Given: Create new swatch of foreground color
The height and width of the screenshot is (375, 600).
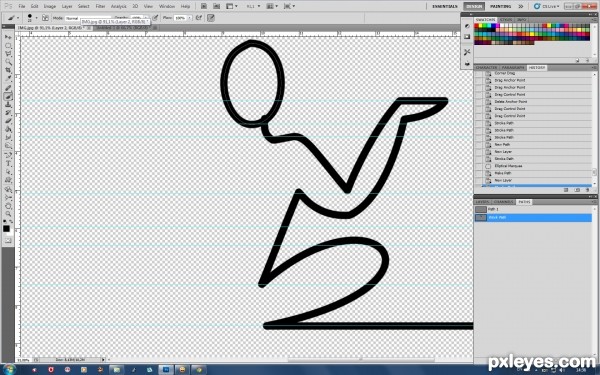Looking at the screenshot, I should [x=578, y=60].
